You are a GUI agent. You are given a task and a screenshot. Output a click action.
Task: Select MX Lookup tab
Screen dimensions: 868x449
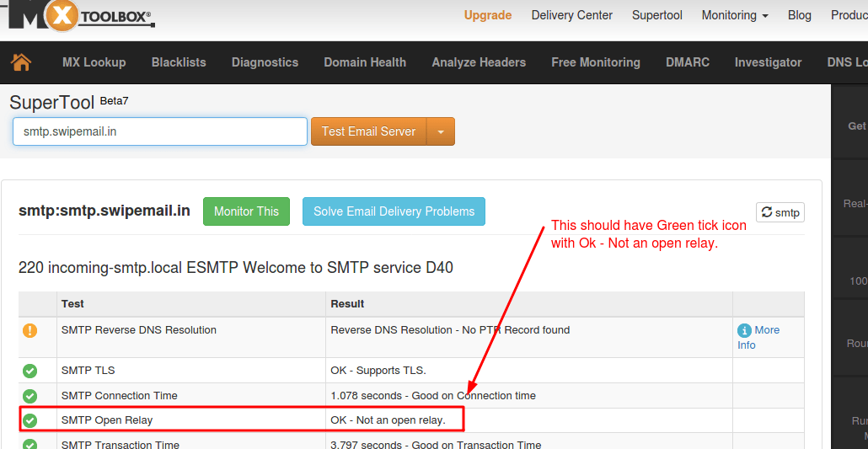coord(94,62)
